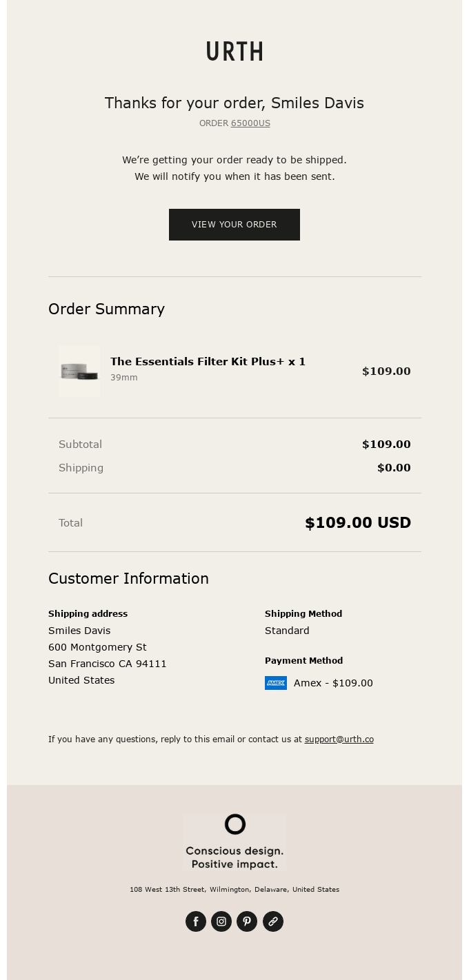Open the Instagram icon in the footer

coord(221,921)
